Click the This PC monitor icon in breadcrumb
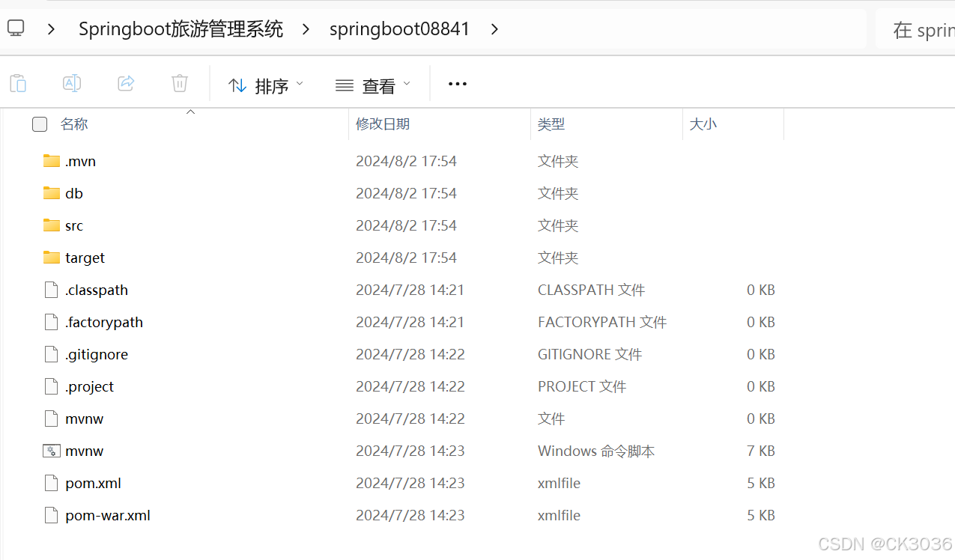This screenshot has width=955, height=560. coord(16,28)
